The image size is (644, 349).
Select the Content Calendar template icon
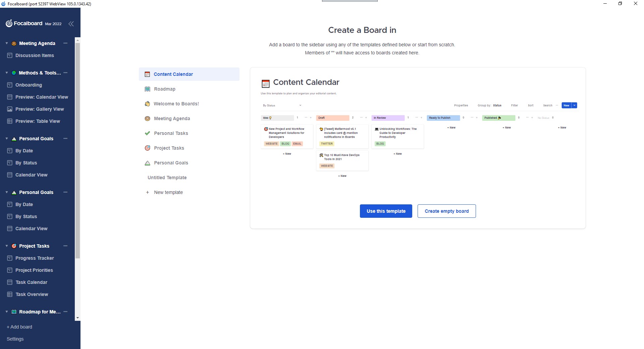click(x=148, y=74)
